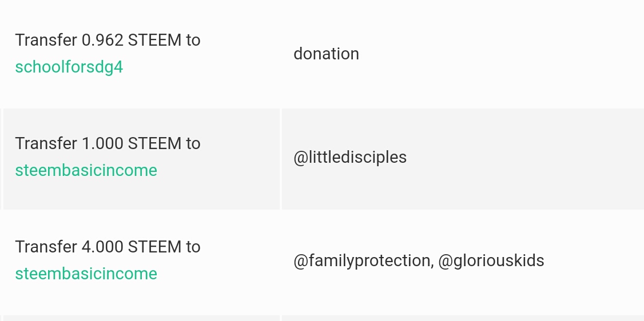Click the @gloriouskids mention in memo
This screenshot has height=321, width=644.
coord(491,260)
